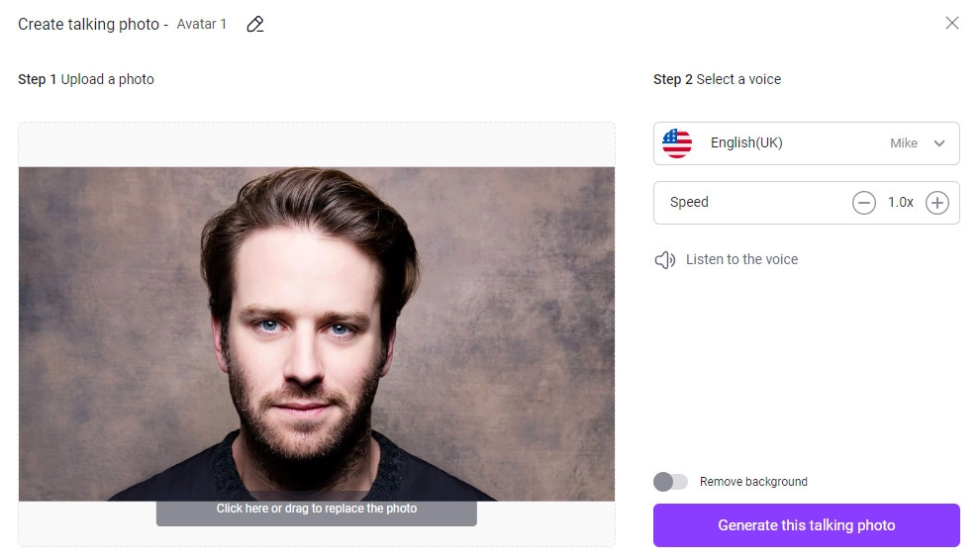Select the Mike voice name
This screenshot has width=980, height=560.
[903, 143]
